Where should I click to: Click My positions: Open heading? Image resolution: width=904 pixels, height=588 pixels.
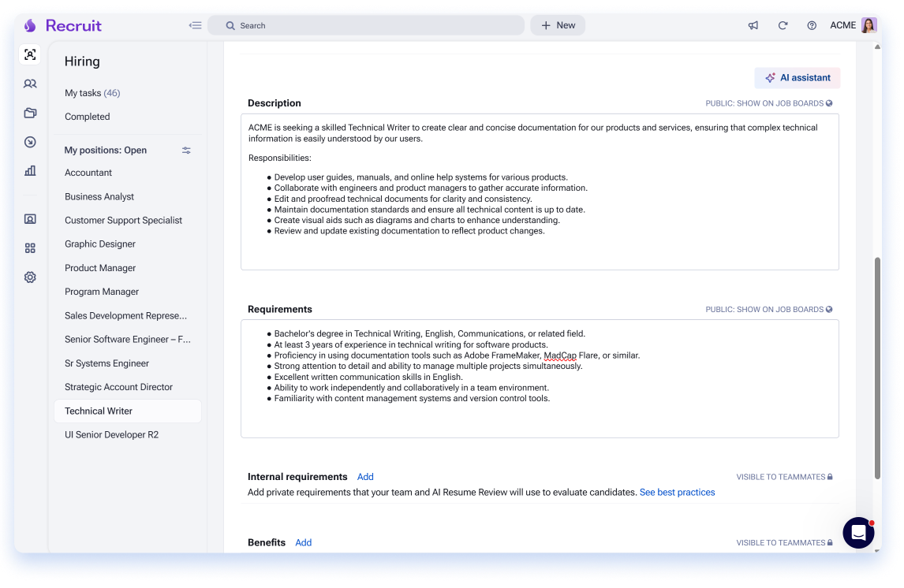[106, 151]
